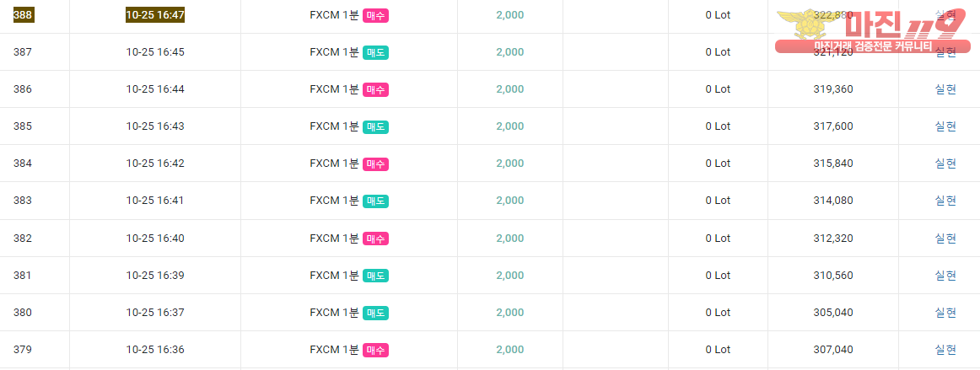This screenshot has height=370, width=980.
Task: Follow the 실현 link in row 384
Action: 945,164
